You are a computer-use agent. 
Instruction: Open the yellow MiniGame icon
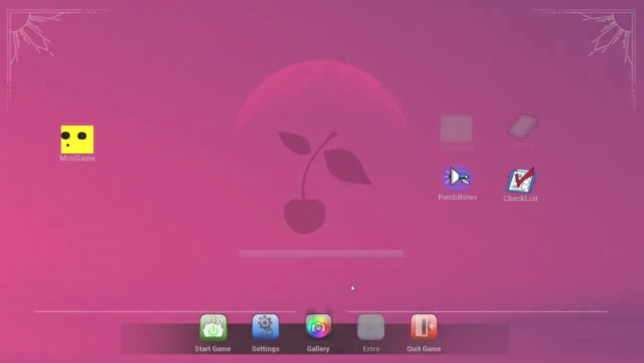click(77, 139)
